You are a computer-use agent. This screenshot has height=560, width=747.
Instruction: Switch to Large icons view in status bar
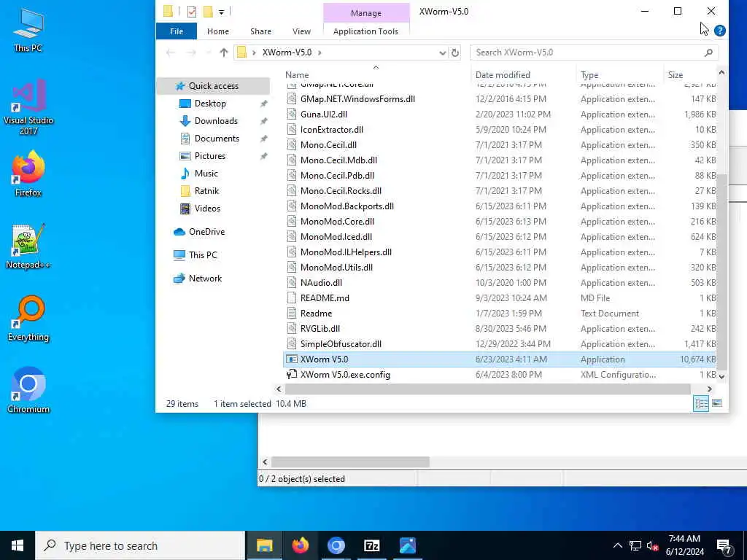tap(717, 404)
